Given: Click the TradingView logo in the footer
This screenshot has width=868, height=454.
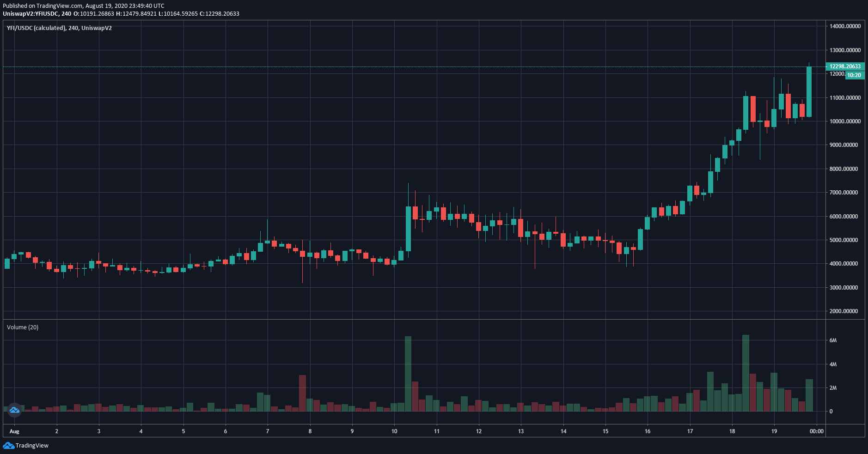Looking at the screenshot, I should tap(26, 445).
